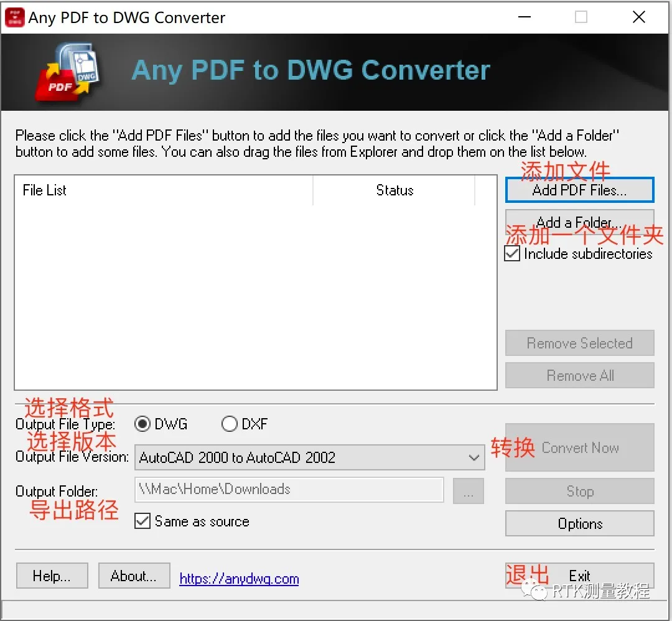
Task: Maximize the converter window
Action: pos(581,17)
